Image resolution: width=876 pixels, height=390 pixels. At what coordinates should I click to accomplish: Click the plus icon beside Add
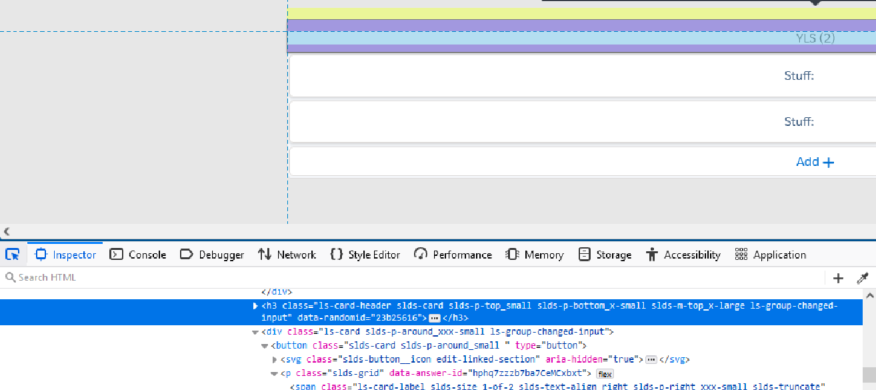pyautogui.click(x=829, y=163)
